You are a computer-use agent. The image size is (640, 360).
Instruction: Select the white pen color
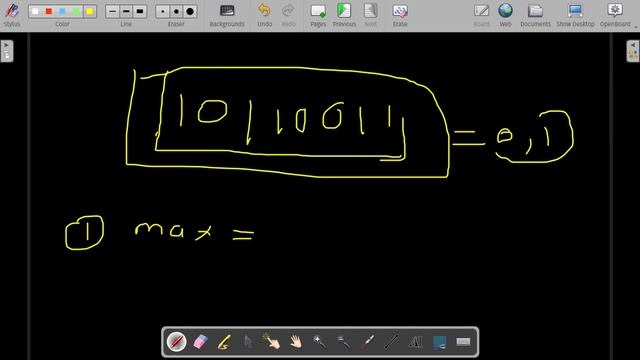(35, 11)
